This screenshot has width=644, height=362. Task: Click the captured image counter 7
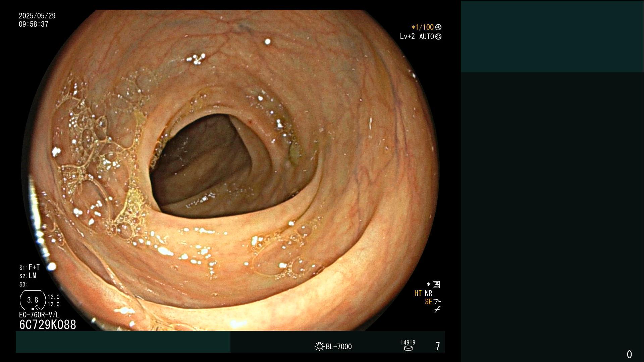437,346
